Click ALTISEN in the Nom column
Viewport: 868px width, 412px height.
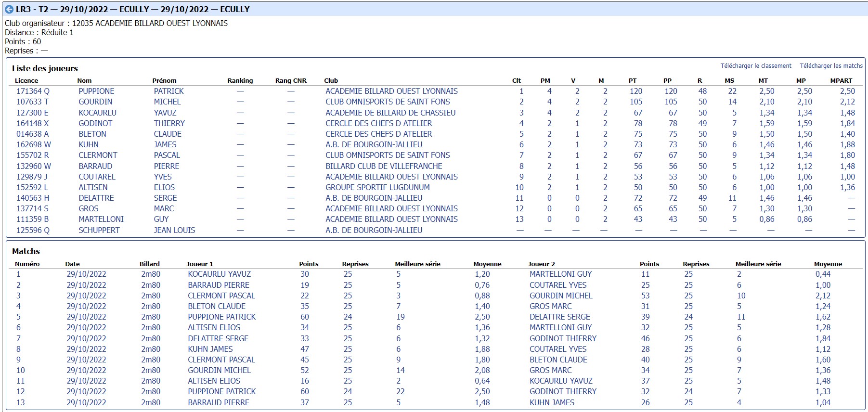[93, 187]
